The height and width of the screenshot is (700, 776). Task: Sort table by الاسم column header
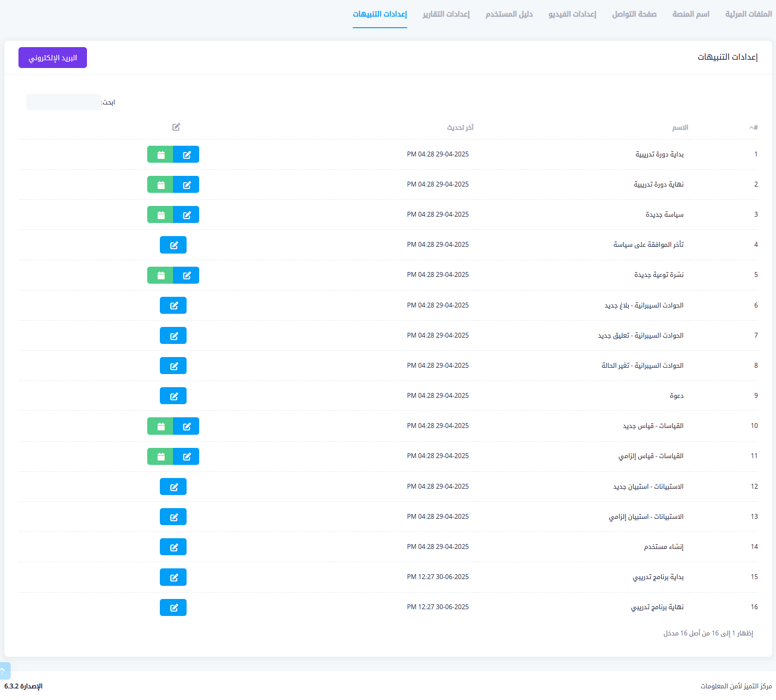tap(680, 127)
